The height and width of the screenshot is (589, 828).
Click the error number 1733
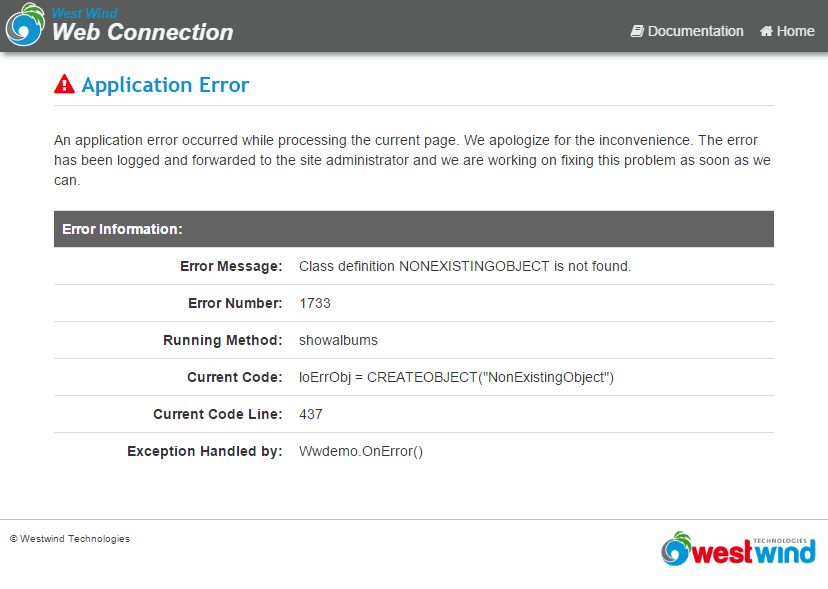pos(315,303)
